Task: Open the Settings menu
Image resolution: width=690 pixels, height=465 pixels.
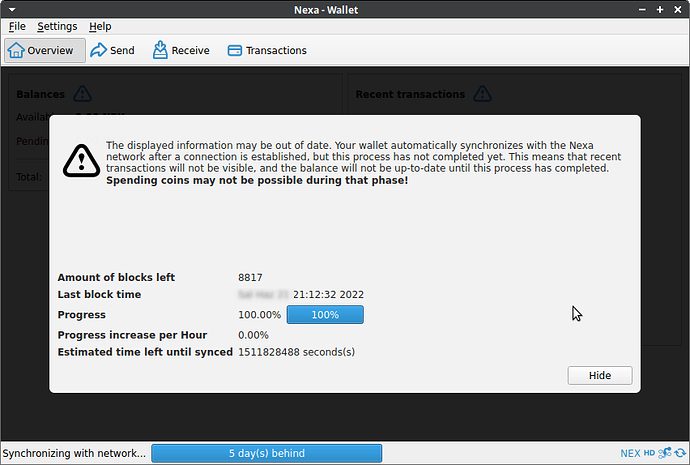Action: pos(57,26)
